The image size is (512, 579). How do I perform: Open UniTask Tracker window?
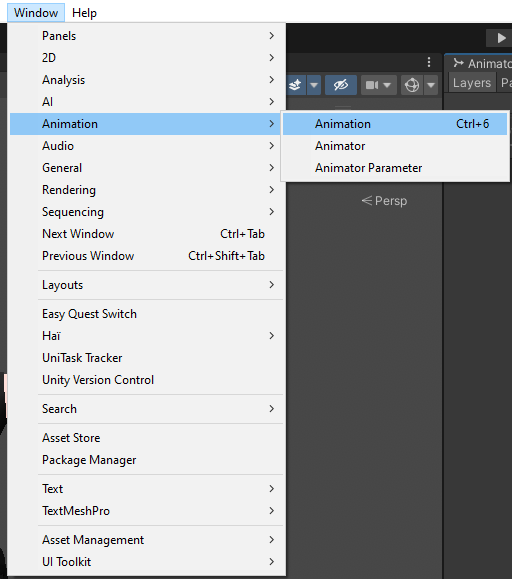tap(148, 358)
